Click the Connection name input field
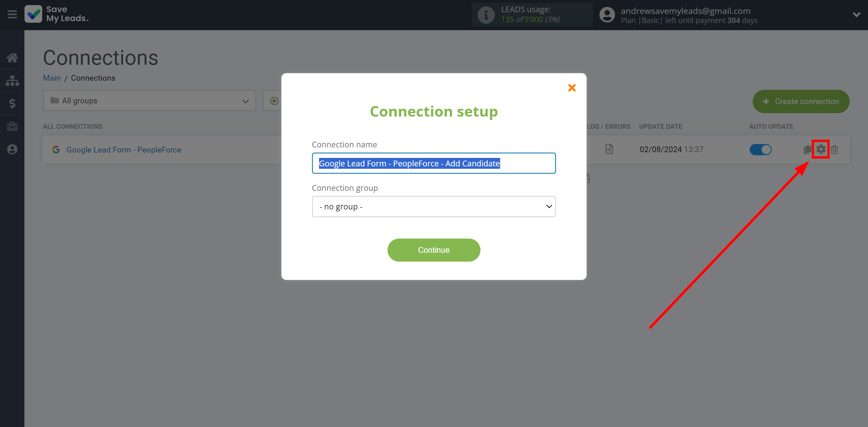Screen dimensions: 868x427 (433, 163)
